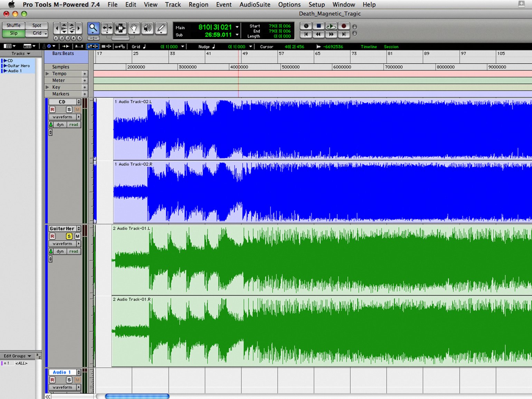Image resolution: width=532 pixels, height=399 pixels.
Task: Toggle Commands Keyboard Focus a...z button
Action: 79,46
